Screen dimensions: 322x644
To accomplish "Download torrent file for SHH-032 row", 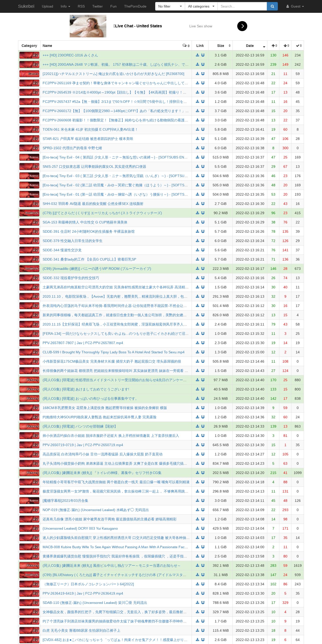I will 198,204.
